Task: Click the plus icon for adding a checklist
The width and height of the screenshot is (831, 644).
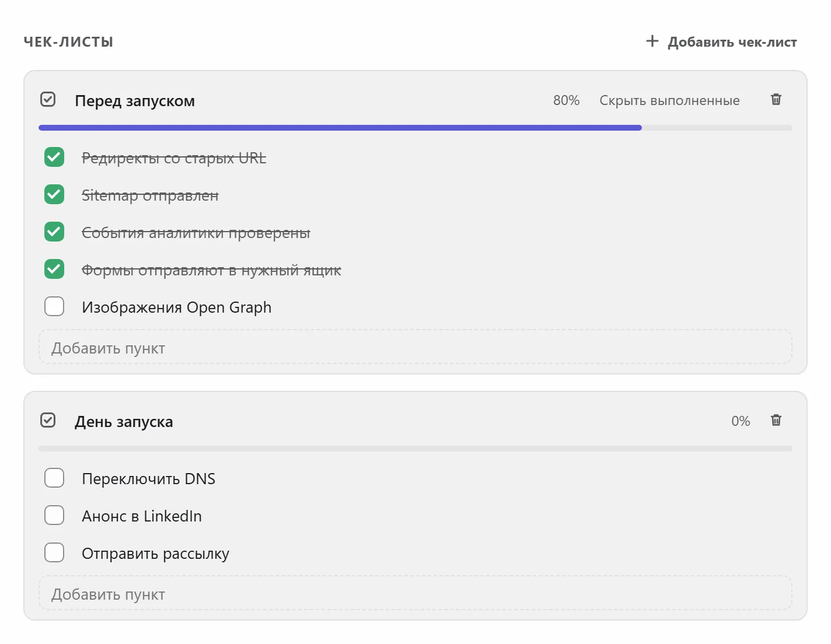Action: (x=652, y=41)
